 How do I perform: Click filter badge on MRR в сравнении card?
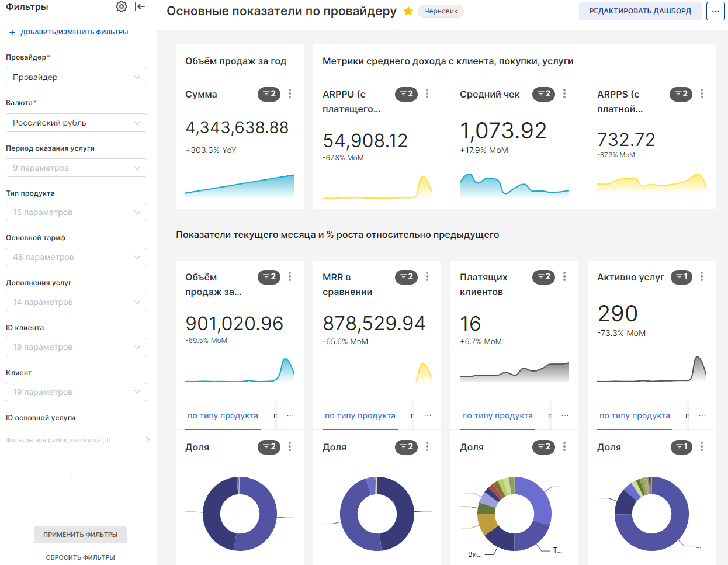coord(406,277)
